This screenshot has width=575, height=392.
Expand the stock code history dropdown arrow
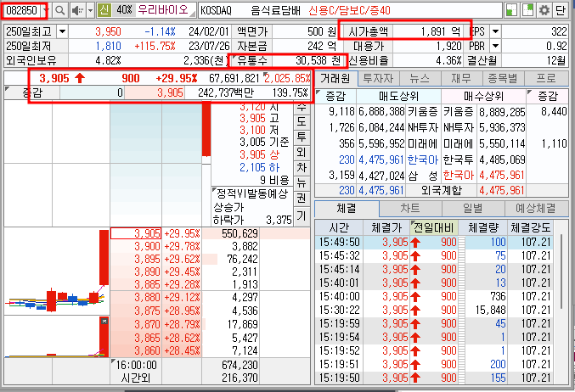click(46, 11)
